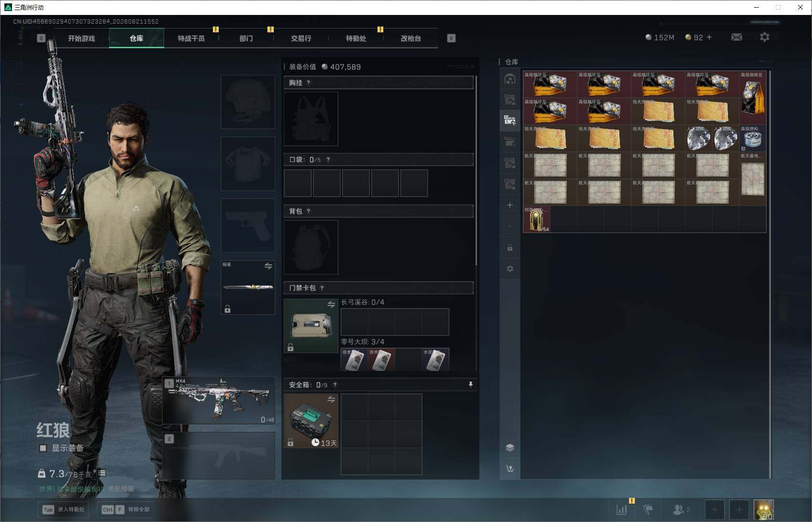Select the tall 航天基地 map item

753,179
